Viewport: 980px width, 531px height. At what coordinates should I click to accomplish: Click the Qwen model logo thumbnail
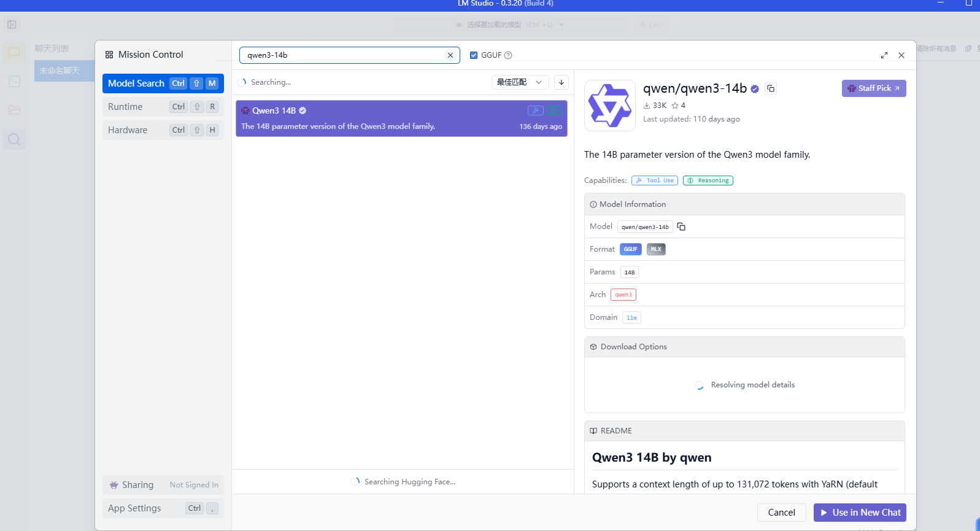610,106
